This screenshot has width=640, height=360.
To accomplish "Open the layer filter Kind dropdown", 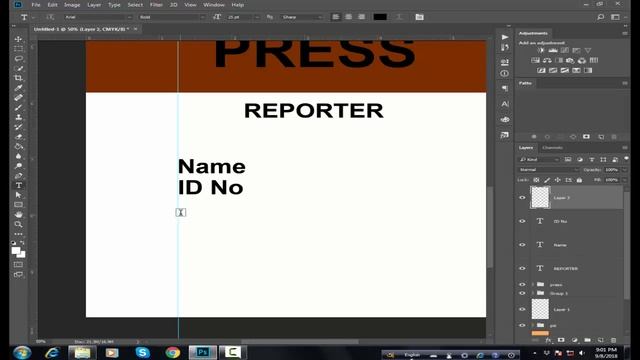I will [538, 160].
